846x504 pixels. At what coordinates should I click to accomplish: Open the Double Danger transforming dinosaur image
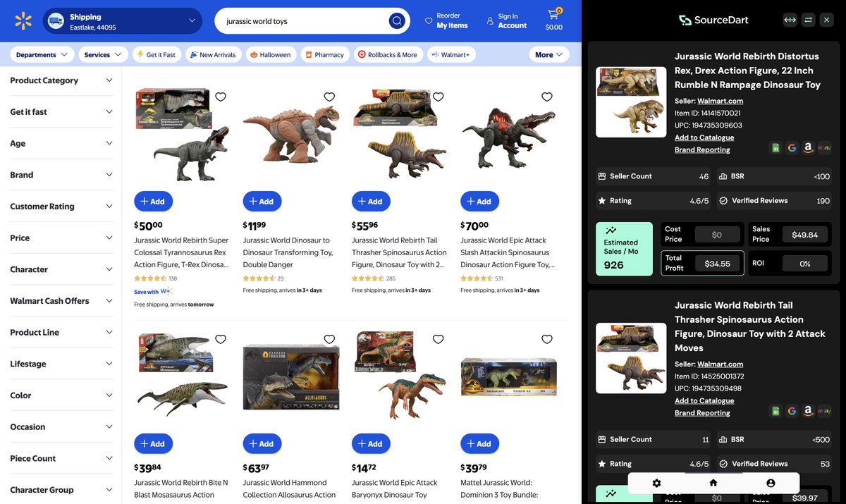(x=291, y=135)
